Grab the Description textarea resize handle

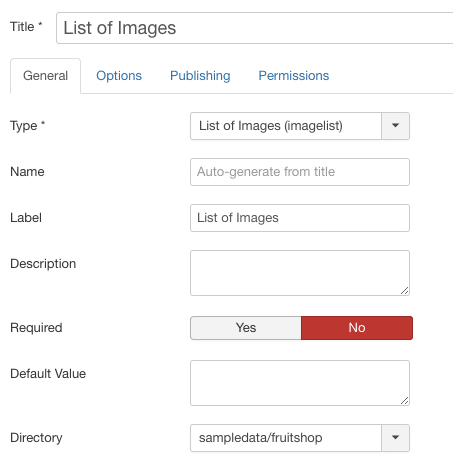405,291
